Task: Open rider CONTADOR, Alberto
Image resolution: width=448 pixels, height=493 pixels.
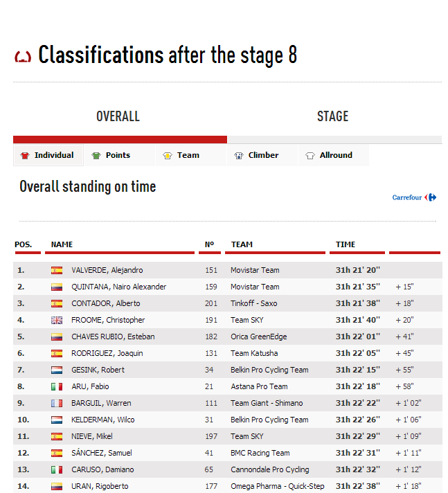Action: tap(105, 303)
